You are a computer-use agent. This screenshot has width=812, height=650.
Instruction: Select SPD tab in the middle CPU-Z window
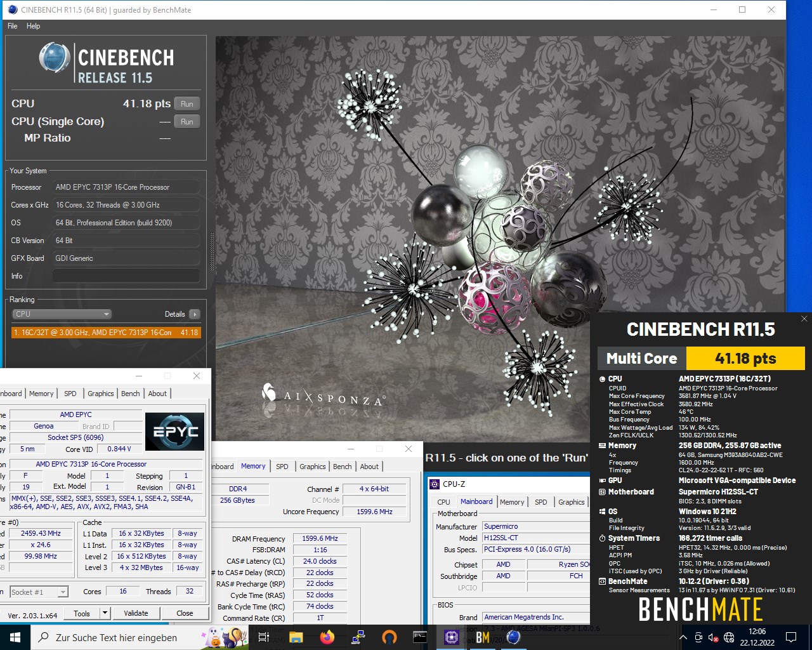click(x=282, y=467)
